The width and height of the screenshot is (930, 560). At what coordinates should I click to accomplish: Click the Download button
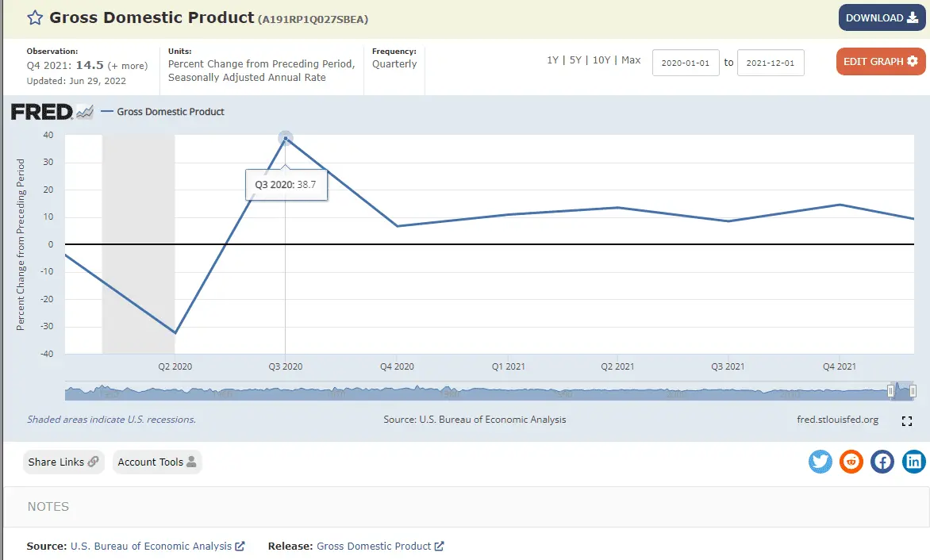[x=882, y=17]
